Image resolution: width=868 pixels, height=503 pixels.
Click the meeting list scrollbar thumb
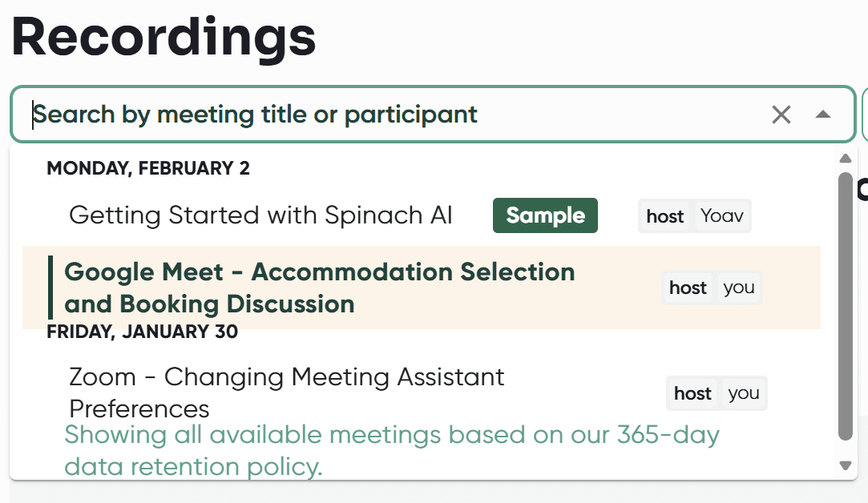click(845, 304)
